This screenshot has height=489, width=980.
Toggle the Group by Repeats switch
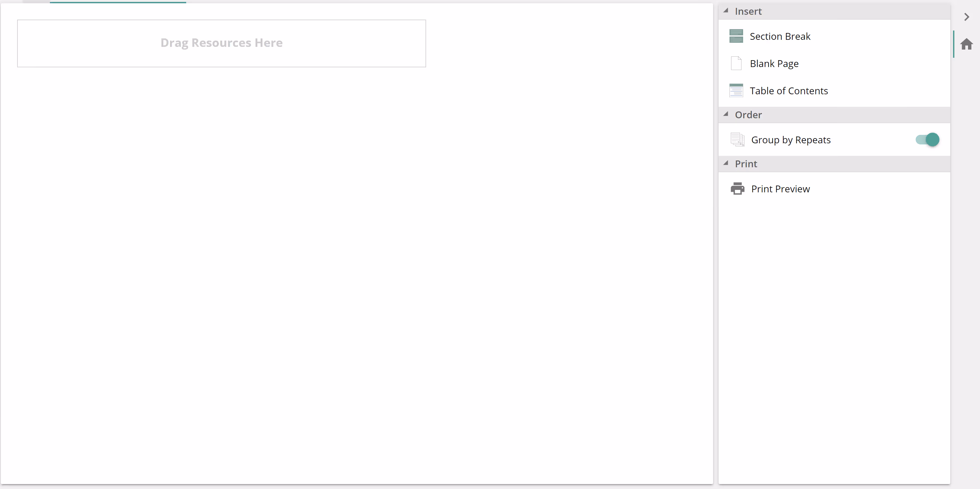click(927, 139)
